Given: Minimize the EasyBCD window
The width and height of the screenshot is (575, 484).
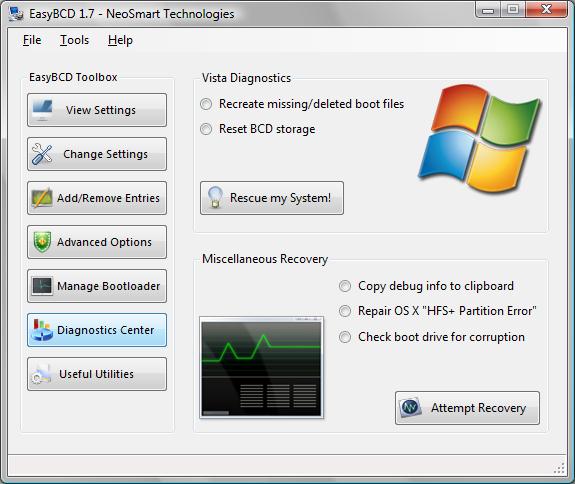Looking at the screenshot, I should point(488,9).
